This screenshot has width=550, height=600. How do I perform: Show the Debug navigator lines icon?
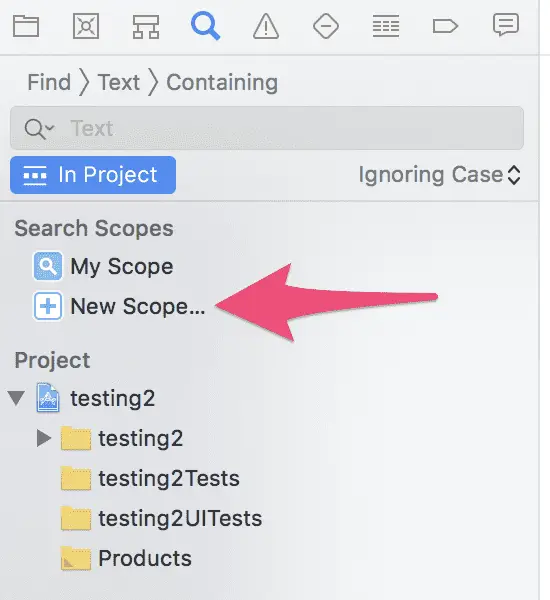tap(386, 26)
